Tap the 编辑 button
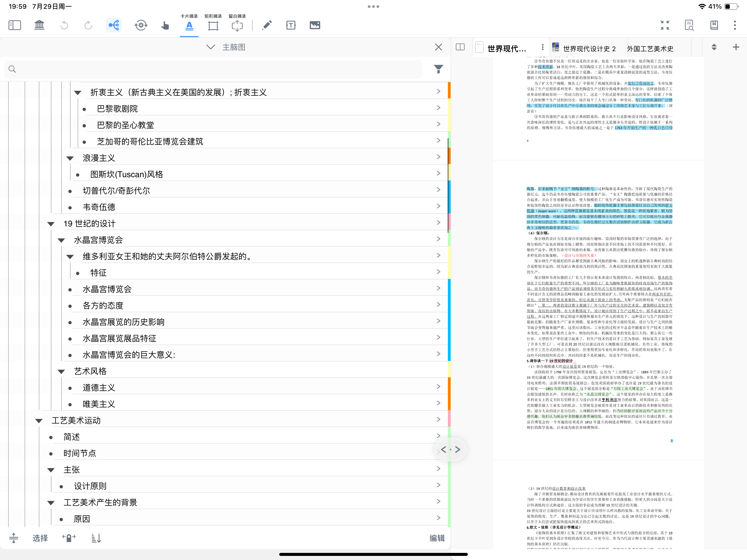Image resolution: width=747 pixels, height=560 pixels. (x=437, y=538)
